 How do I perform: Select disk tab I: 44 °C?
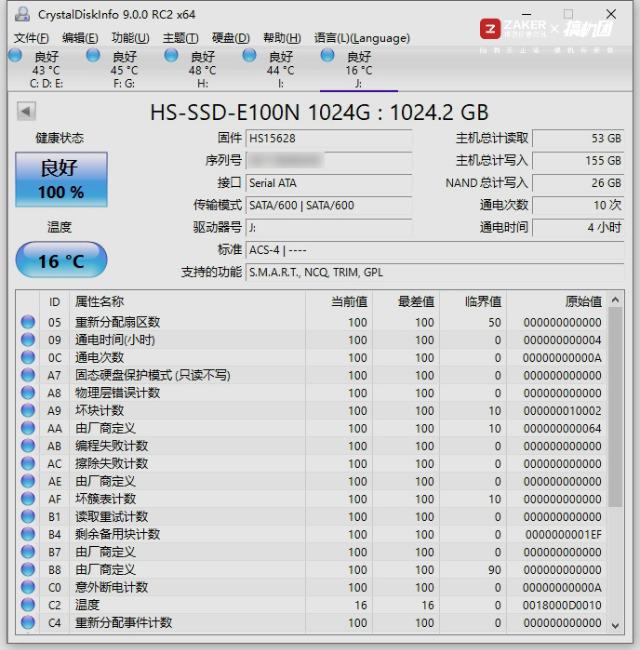(x=281, y=69)
